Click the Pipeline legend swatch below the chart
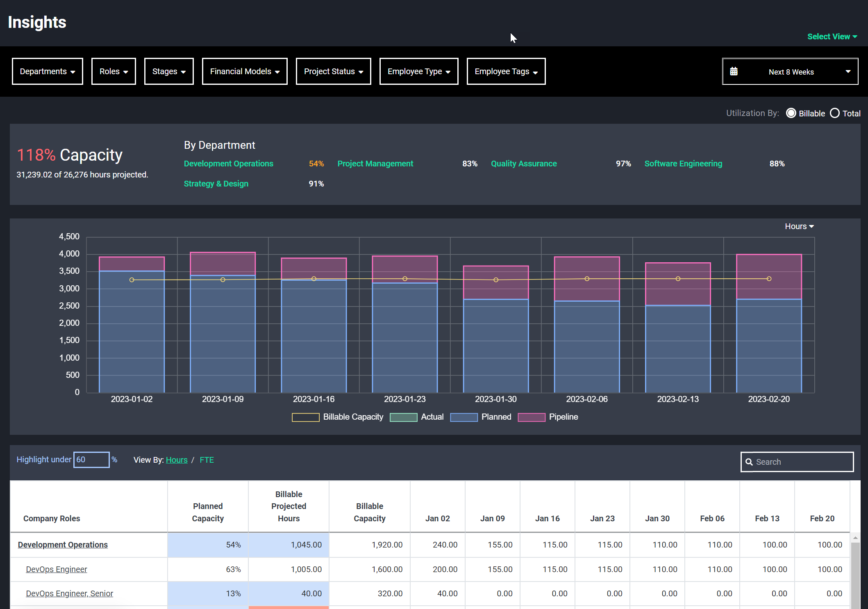The width and height of the screenshot is (868, 609). pos(531,417)
